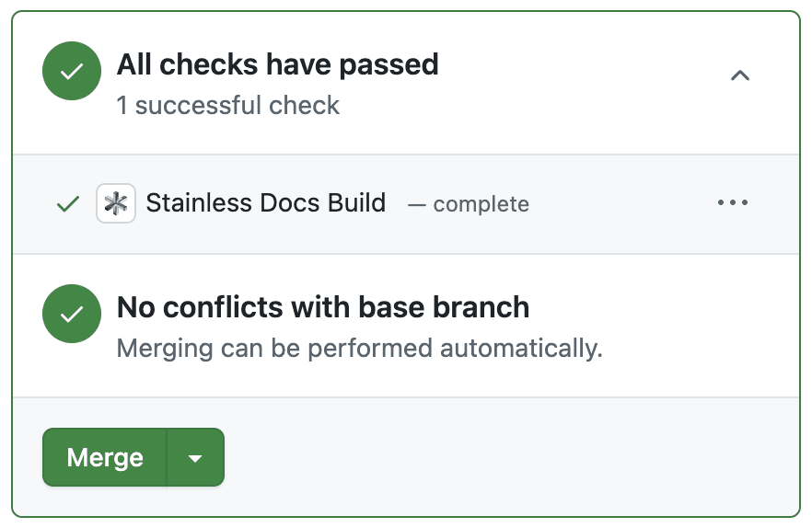Open the merge method dropdown arrow
Screen dimensions: 812x528
195,457
